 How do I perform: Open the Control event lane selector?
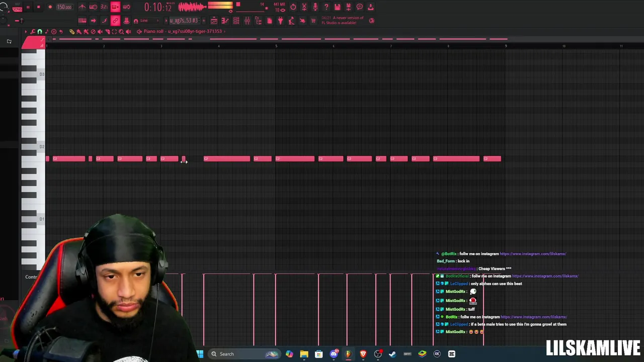click(31, 277)
